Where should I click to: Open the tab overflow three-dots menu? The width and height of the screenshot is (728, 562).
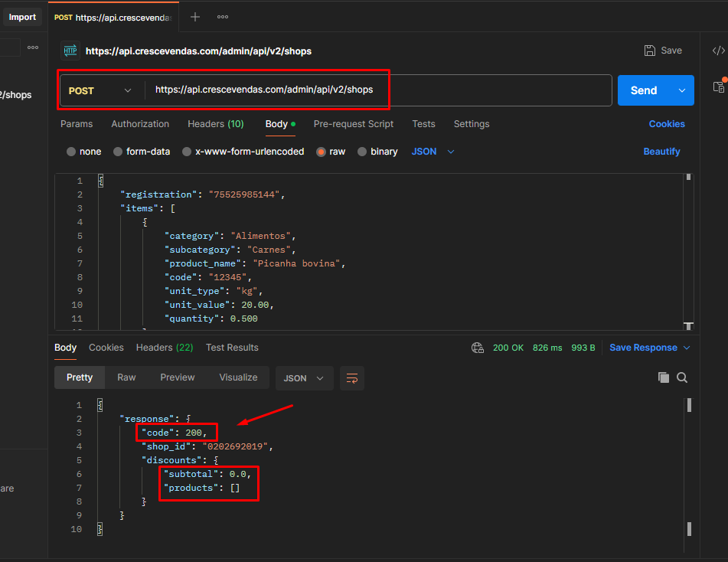pos(223,17)
